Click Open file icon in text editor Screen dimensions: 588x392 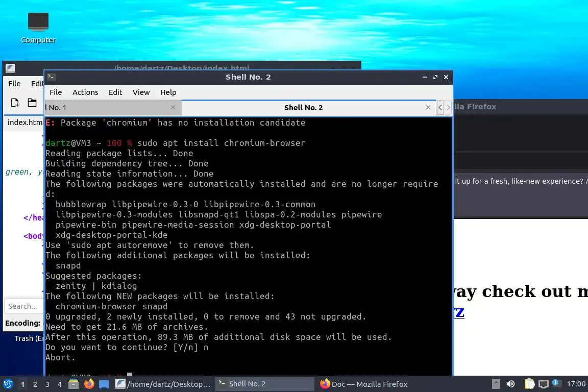click(32, 103)
